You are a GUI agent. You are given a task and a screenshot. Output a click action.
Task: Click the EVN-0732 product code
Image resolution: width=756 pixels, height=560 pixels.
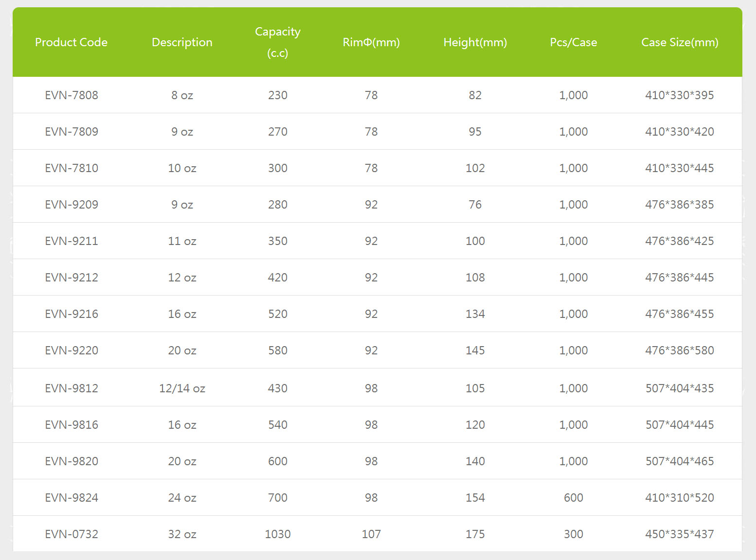72,534
